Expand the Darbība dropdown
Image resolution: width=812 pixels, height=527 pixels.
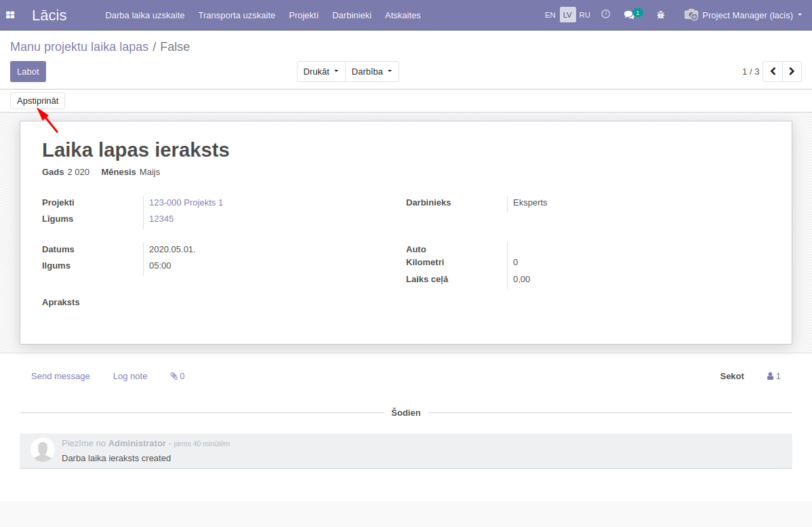371,71
